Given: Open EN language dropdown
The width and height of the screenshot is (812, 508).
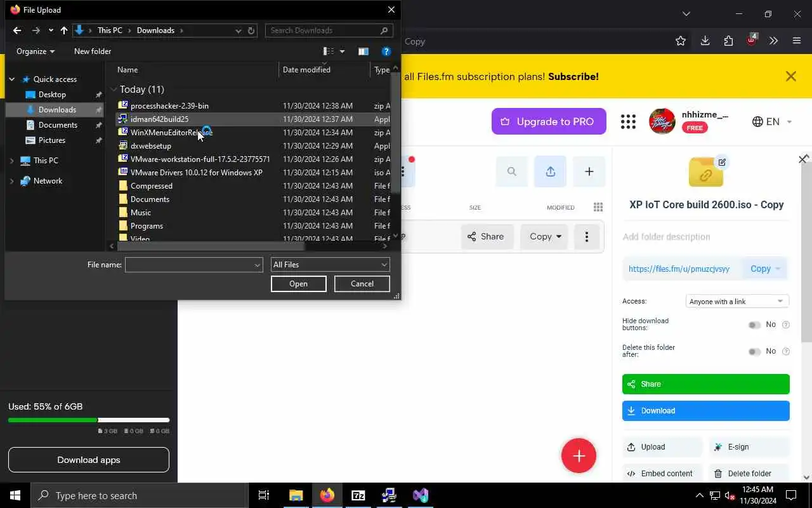Looking at the screenshot, I should click(772, 122).
